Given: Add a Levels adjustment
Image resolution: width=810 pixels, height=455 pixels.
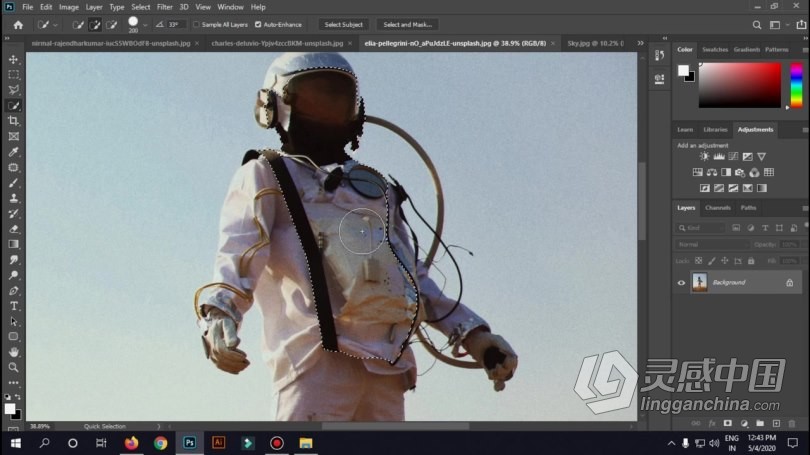Looking at the screenshot, I should click(719, 156).
